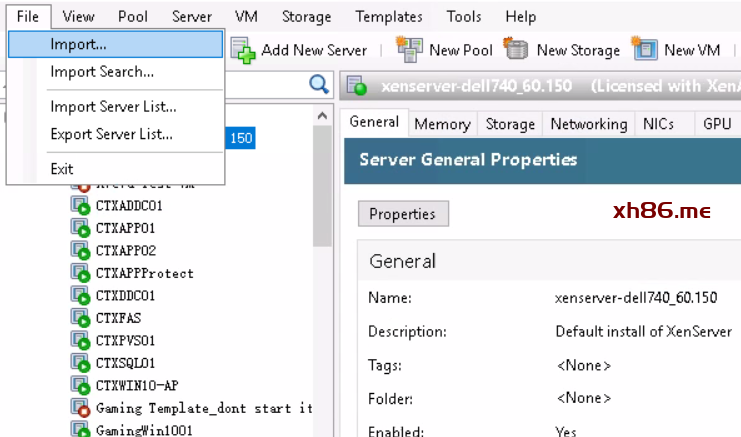This screenshot has width=741, height=437.
Task: Click the search magnifier icon
Action: 319,85
